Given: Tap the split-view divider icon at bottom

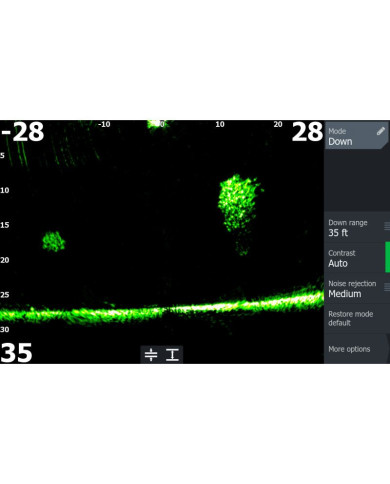Looking at the screenshot, I should coord(151,355).
